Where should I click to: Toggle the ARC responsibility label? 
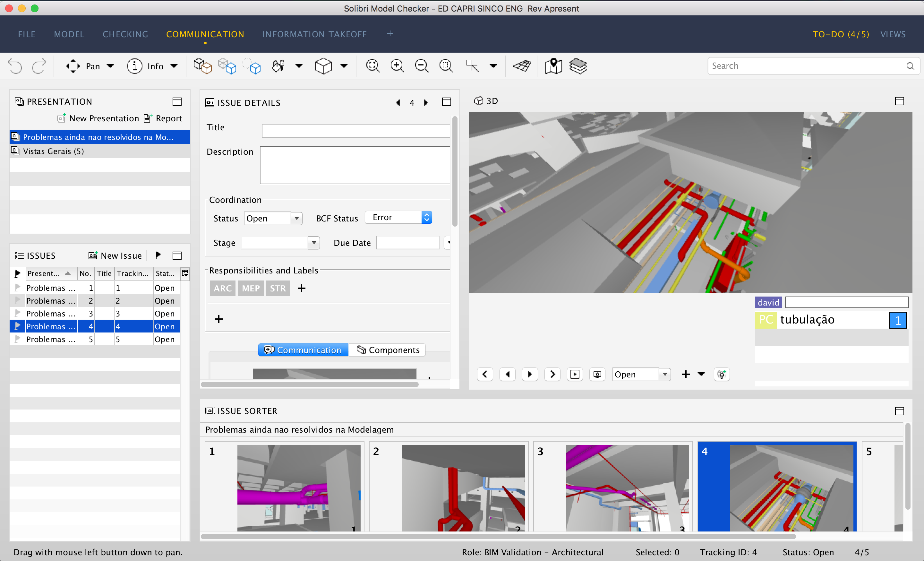click(x=222, y=288)
